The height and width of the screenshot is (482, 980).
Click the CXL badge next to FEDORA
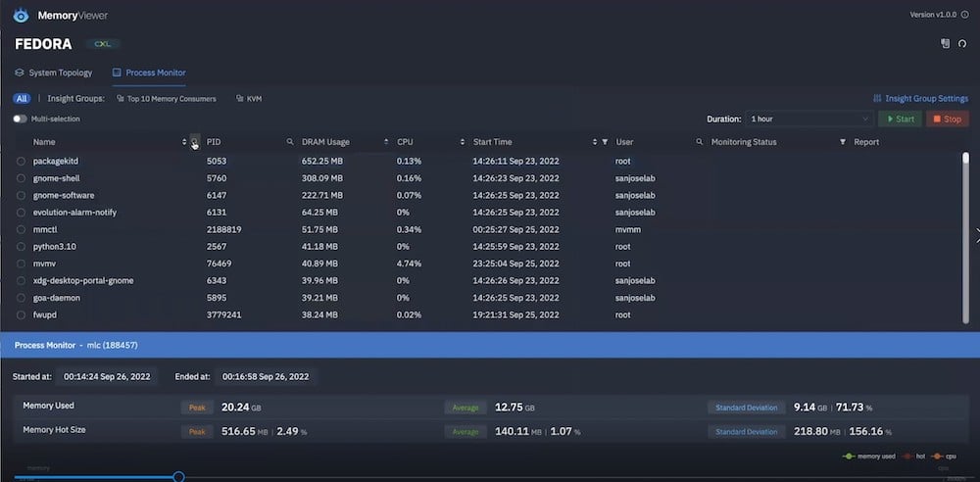click(x=102, y=44)
